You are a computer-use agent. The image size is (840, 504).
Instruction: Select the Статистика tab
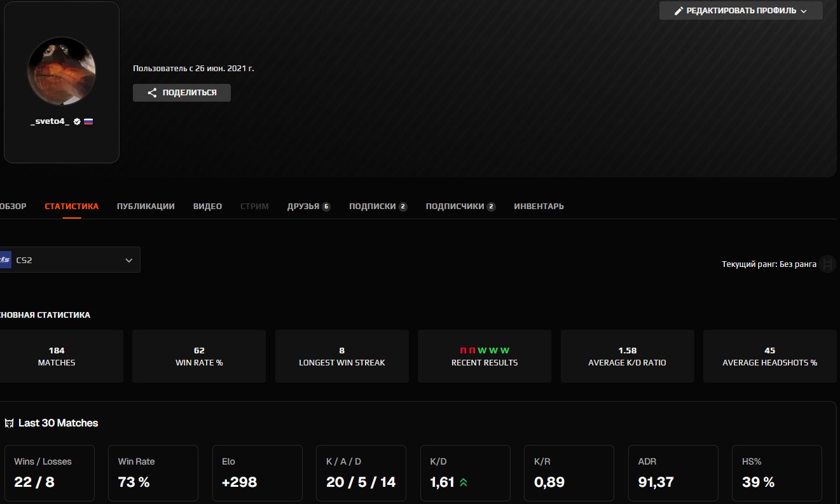coord(72,207)
